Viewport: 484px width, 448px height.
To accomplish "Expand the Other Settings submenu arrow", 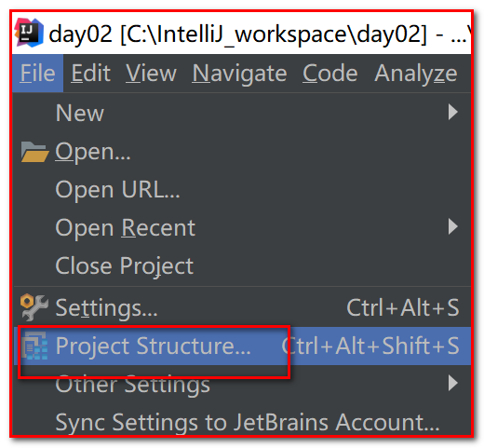I will pyautogui.click(x=453, y=383).
